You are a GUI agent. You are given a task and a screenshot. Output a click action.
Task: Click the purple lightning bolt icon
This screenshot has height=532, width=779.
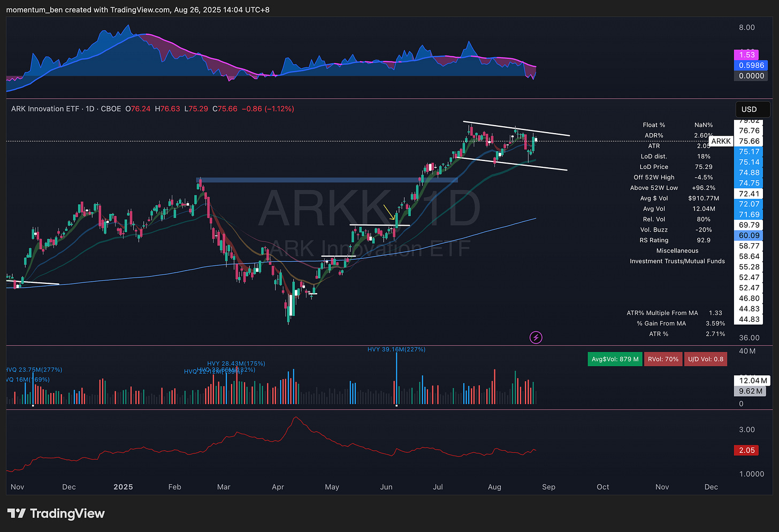click(536, 337)
